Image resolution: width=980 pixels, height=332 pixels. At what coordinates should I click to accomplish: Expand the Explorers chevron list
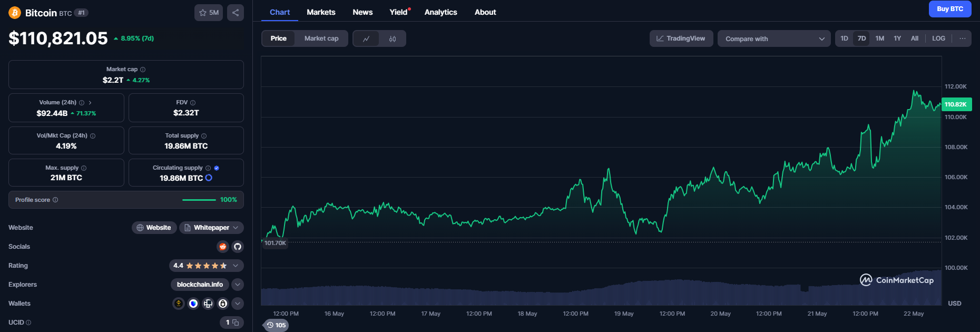pyautogui.click(x=238, y=285)
